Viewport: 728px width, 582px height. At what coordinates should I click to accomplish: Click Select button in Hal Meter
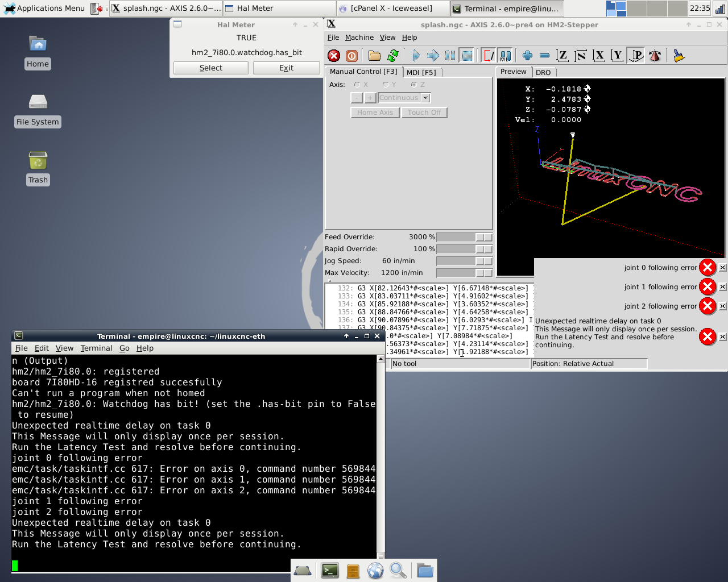(x=211, y=68)
